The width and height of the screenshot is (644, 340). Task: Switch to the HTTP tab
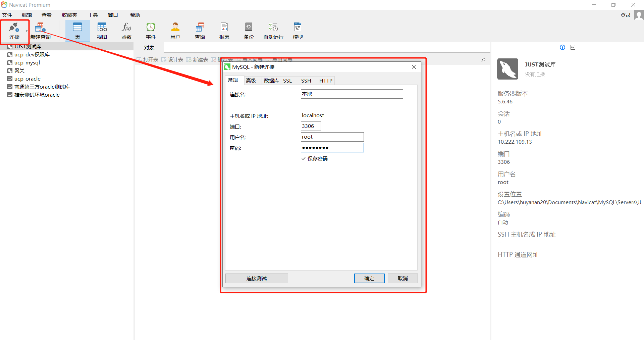click(326, 81)
